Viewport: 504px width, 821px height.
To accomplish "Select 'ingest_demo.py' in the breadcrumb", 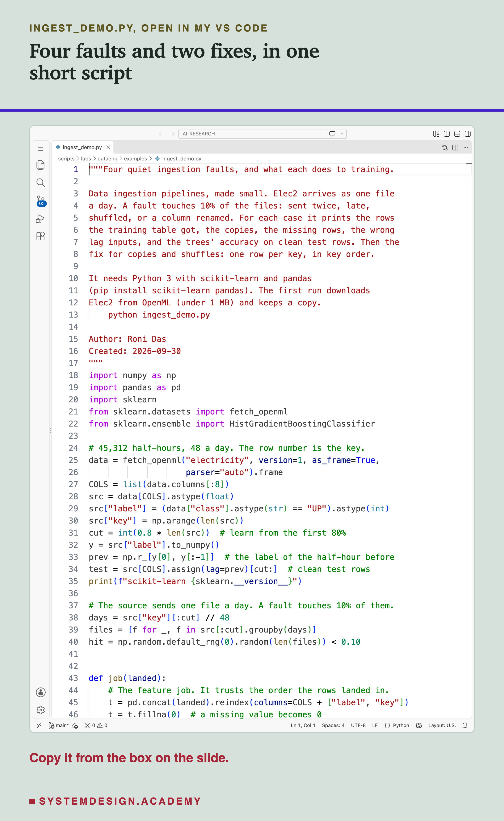I will click(x=182, y=159).
